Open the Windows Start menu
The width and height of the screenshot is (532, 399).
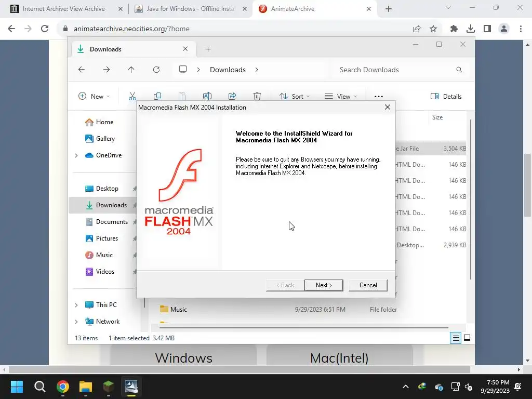click(x=17, y=387)
